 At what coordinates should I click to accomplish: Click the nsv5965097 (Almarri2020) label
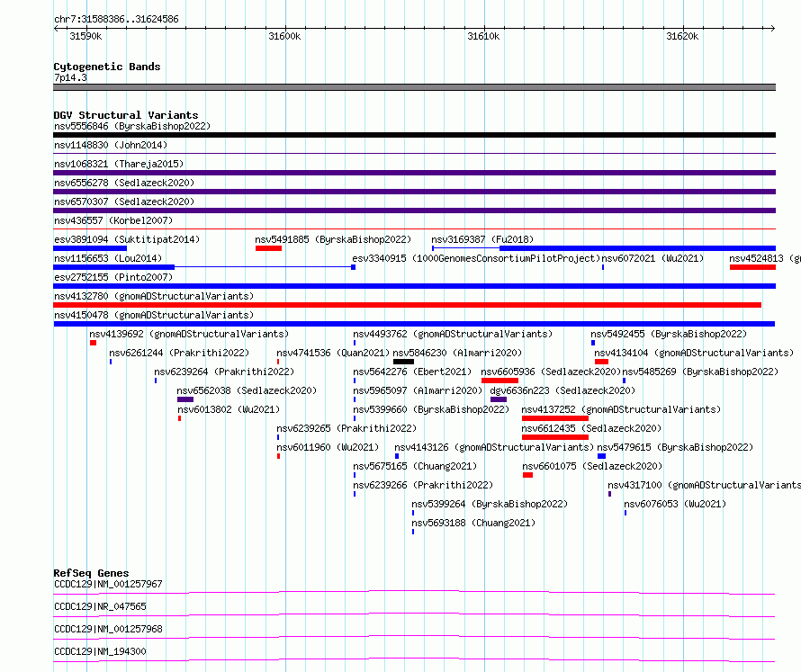[418, 390]
